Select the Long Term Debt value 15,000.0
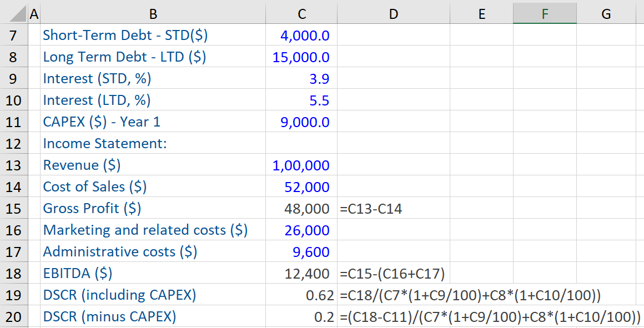This screenshot has height=328, width=644. click(301, 57)
